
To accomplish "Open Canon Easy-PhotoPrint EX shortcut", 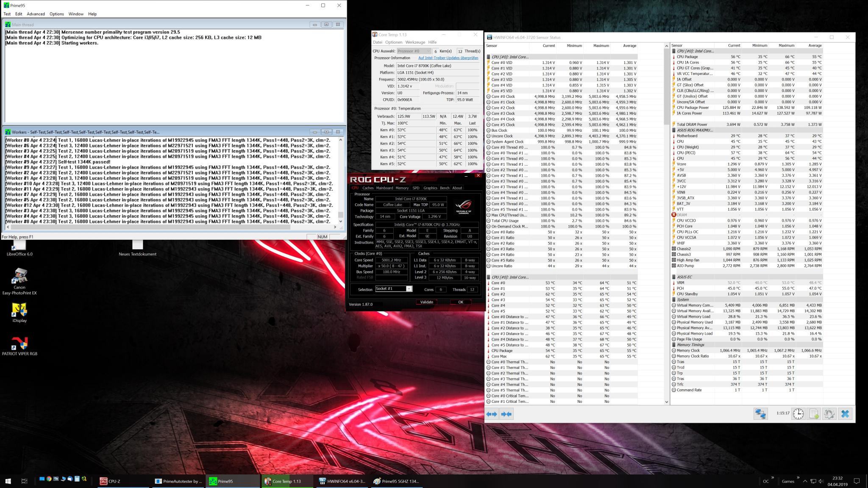I will pyautogui.click(x=19, y=281).
